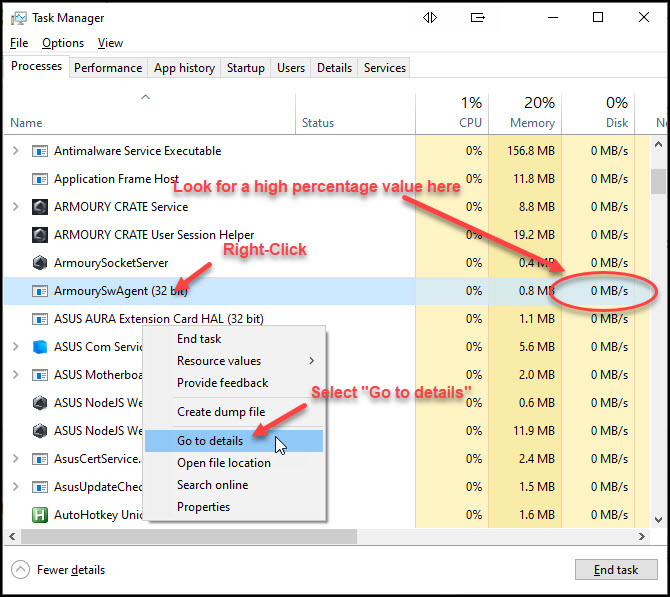Viewport: 670px width, 597px height.
Task: Expand the Antimalware Service Executable row
Action: (x=15, y=151)
